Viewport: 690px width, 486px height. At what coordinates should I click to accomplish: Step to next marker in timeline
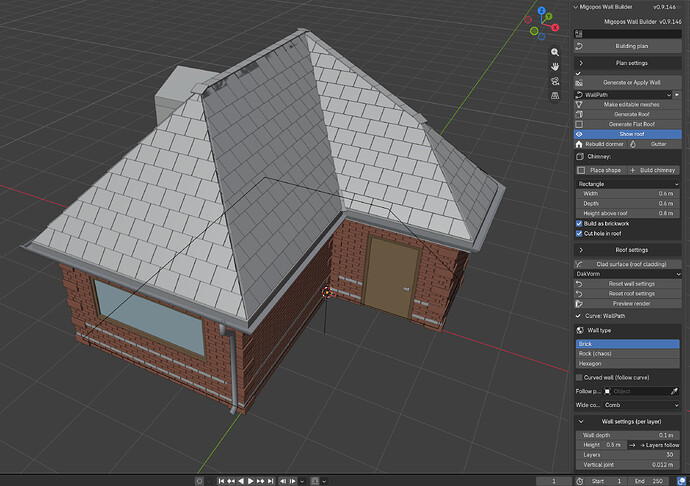293,481
